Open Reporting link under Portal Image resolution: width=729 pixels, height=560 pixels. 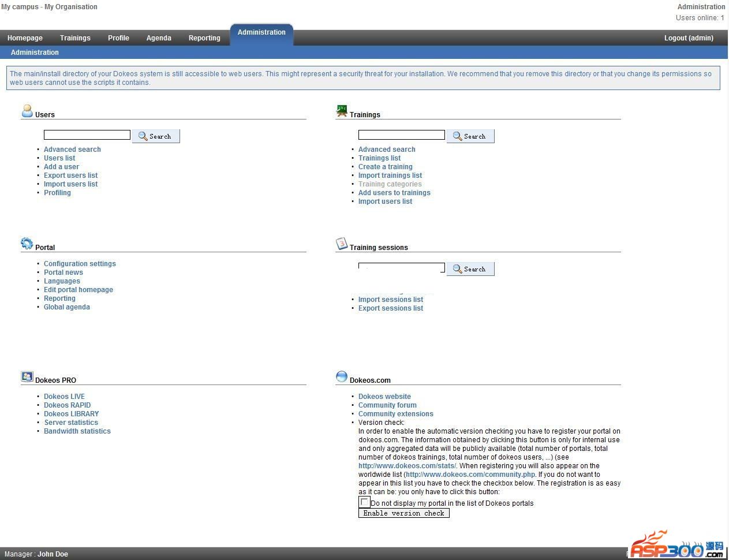pyautogui.click(x=59, y=298)
